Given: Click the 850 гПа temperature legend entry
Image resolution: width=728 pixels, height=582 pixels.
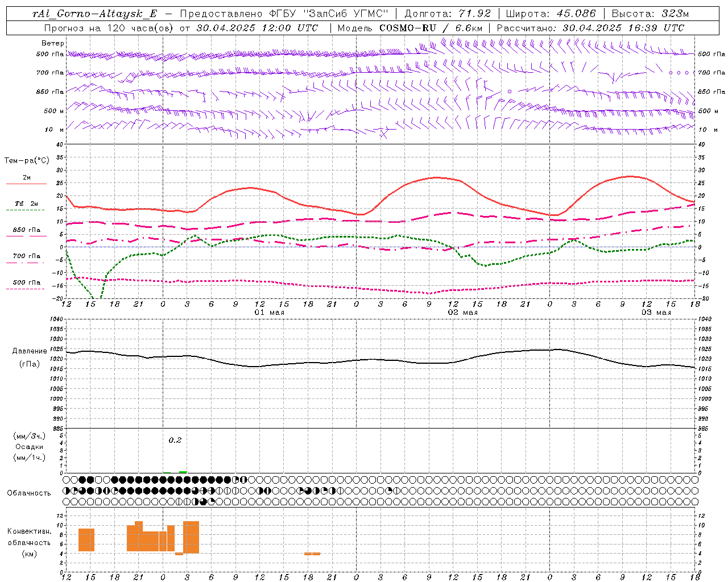Looking at the screenshot, I should pos(26,230).
